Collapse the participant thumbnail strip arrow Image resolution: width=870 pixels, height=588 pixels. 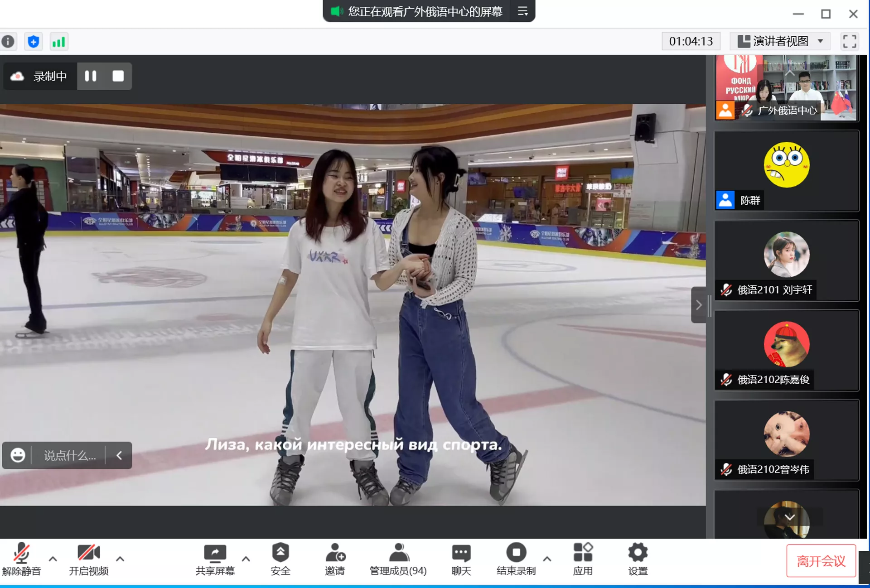pos(699,305)
